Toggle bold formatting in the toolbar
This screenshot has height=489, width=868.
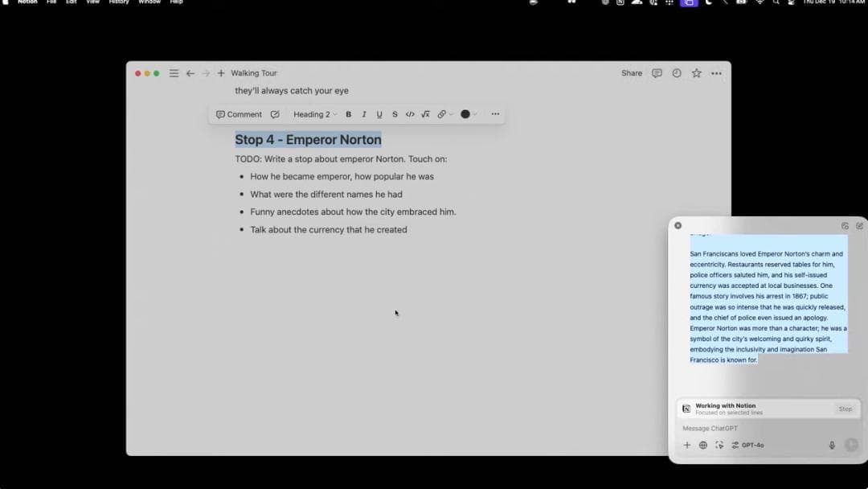click(348, 114)
